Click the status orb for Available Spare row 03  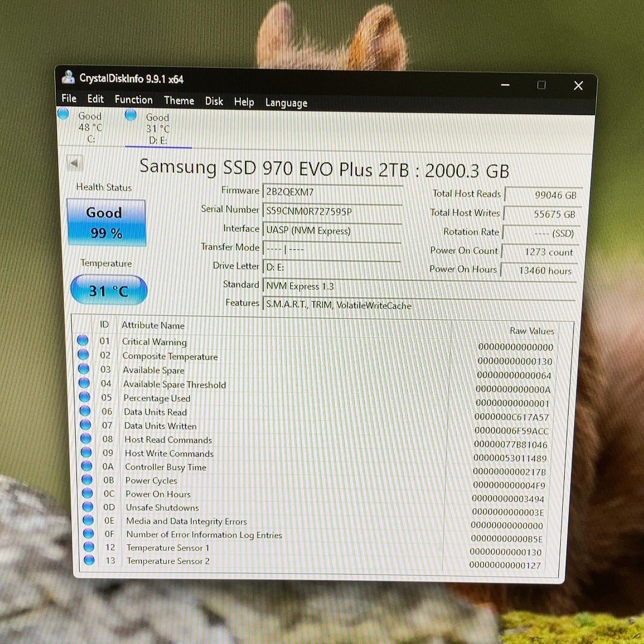(83, 369)
